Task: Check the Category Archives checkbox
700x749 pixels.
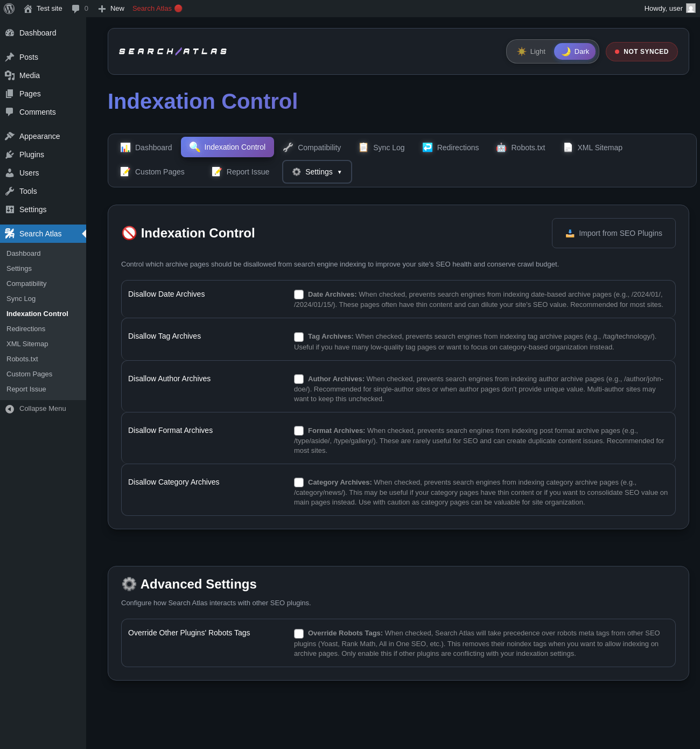Action: (299, 482)
